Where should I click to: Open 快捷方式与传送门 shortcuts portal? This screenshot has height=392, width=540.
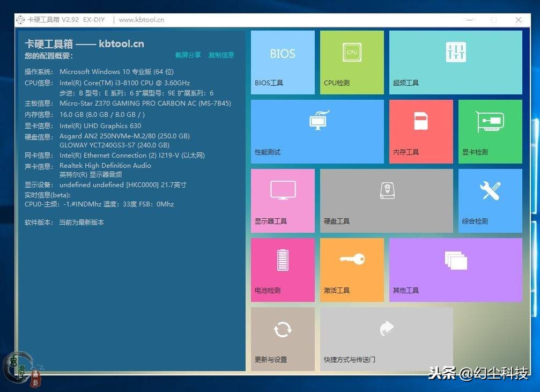point(386,338)
